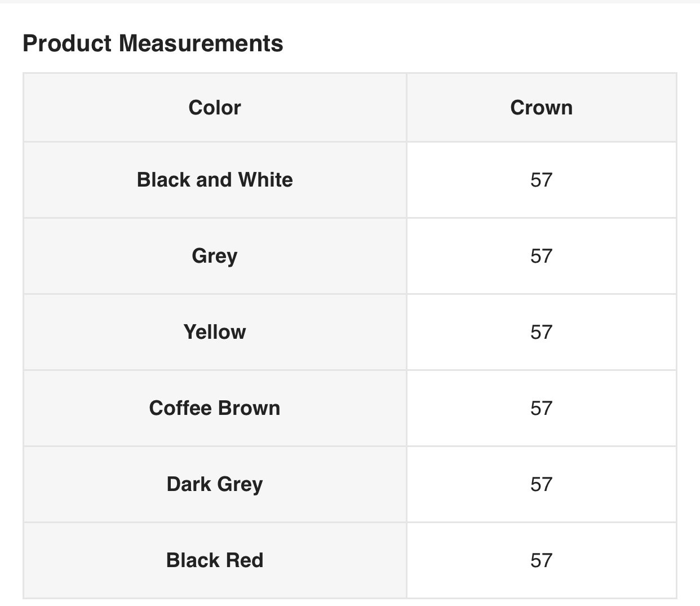Click the word Product in the heading
Image resolution: width=700 pixels, height=606 pixels.
(67, 43)
